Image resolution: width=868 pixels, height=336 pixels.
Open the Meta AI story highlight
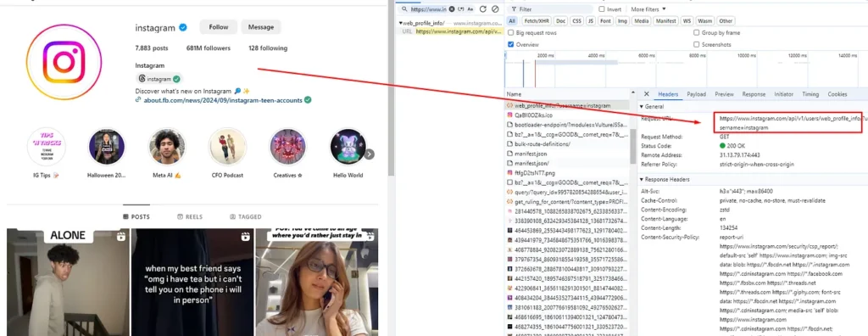click(167, 147)
